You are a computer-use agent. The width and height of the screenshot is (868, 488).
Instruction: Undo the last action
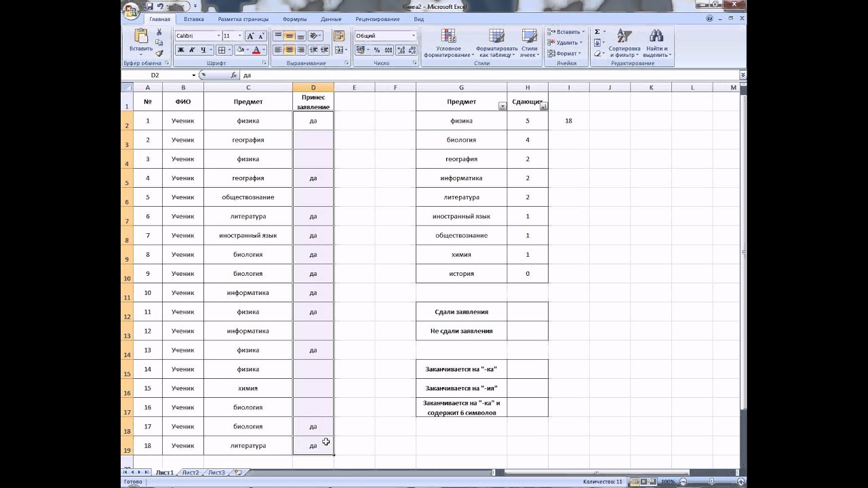(161, 6)
